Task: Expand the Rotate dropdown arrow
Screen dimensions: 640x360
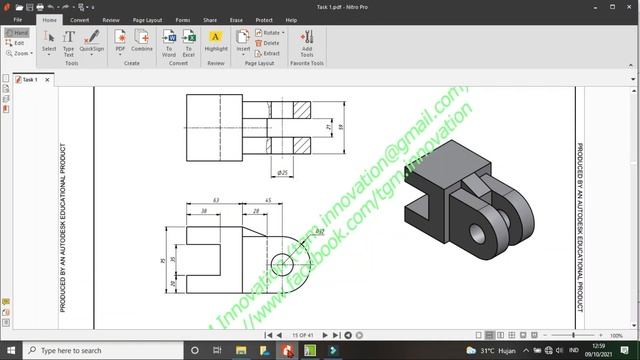Action: tap(283, 33)
